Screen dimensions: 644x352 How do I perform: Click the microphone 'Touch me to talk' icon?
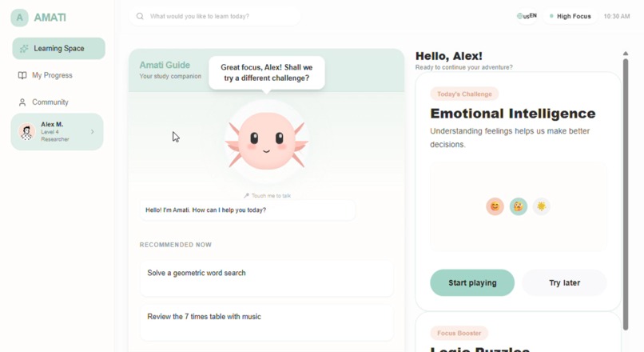(x=246, y=196)
